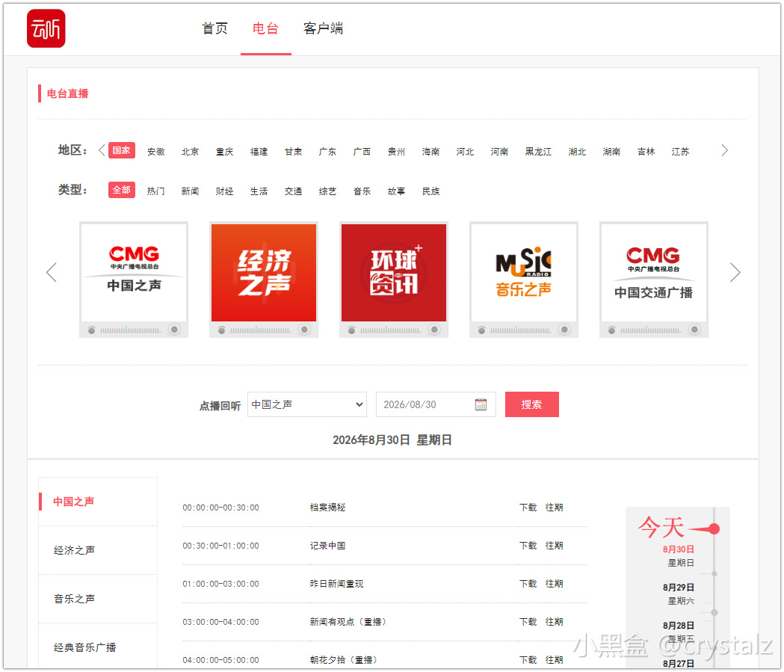Viewport: 784px width, 672px height.
Task: Click the tuner bar under 经济之声 card
Action: [260, 330]
